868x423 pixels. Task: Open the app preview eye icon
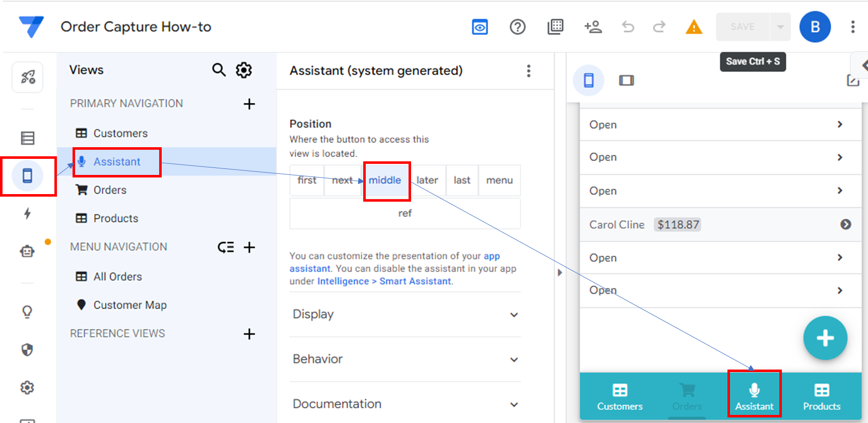[480, 27]
